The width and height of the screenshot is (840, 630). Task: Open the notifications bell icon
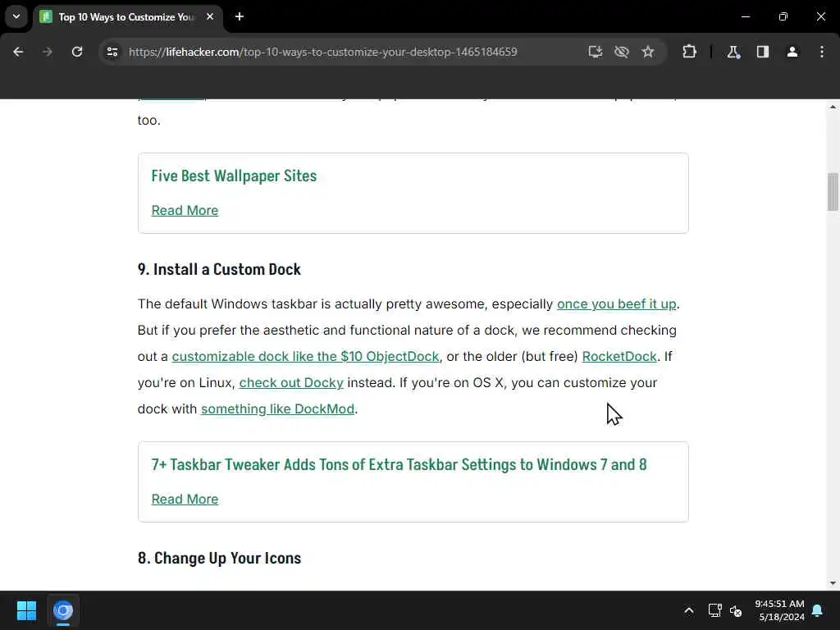[818, 610]
